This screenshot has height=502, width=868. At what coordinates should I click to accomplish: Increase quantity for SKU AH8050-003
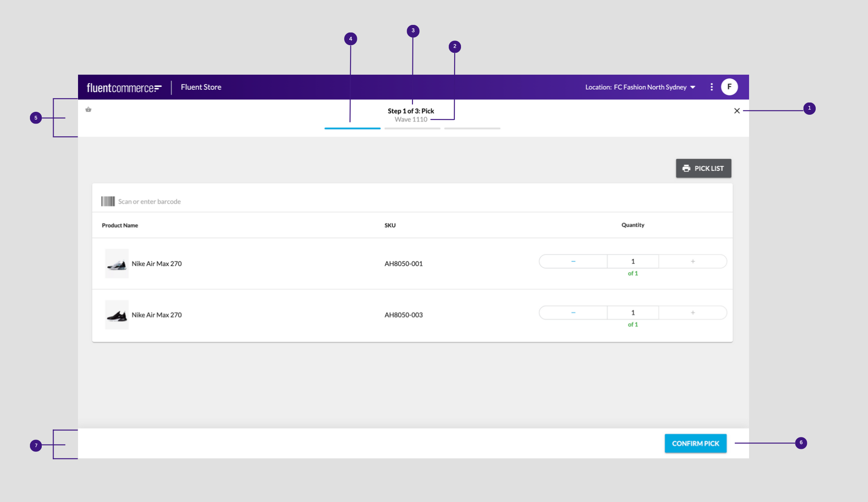point(693,313)
